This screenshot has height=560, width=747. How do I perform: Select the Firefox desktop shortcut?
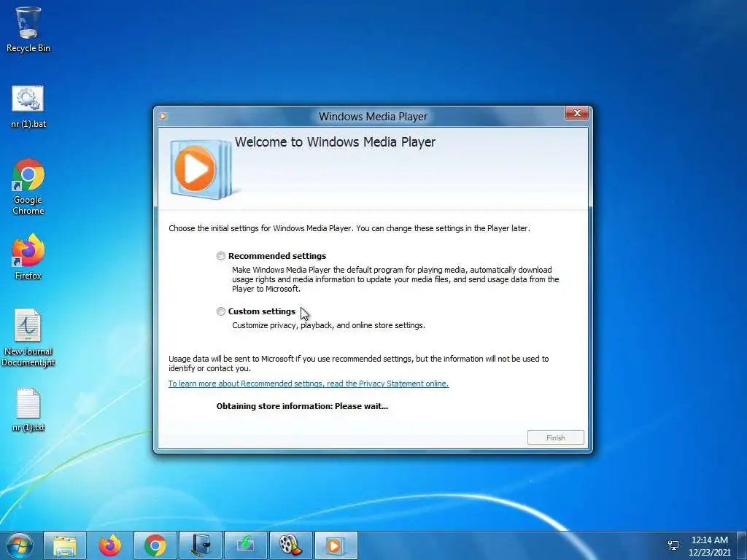pyautogui.click(x=28, y=257)
